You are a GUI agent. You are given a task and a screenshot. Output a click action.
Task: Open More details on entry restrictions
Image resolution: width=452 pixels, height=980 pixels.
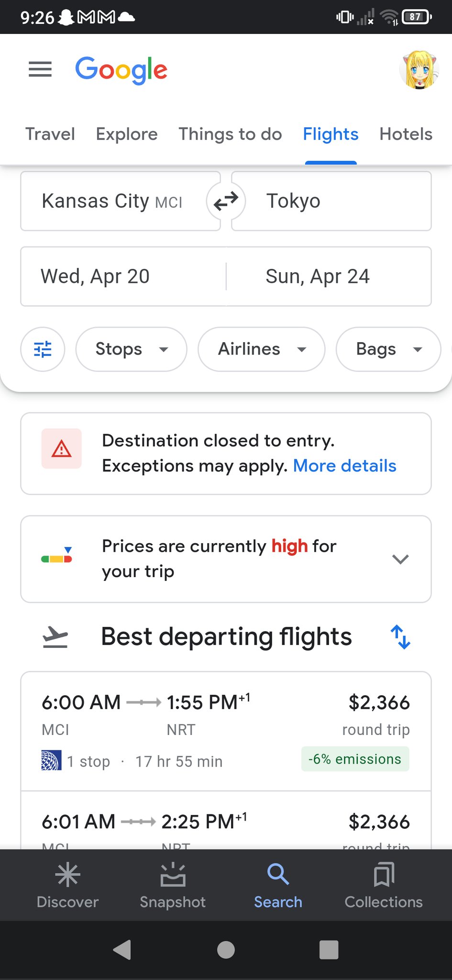pos(344,466)
